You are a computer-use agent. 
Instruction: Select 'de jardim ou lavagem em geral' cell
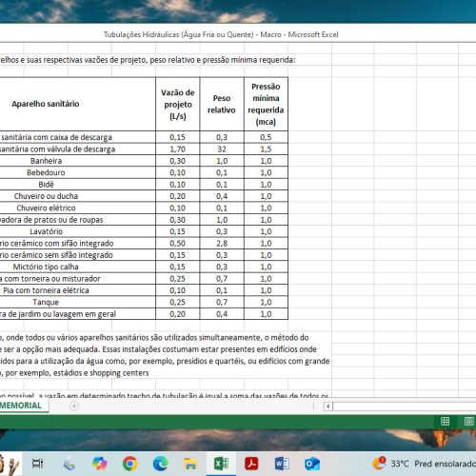pos(78,314)
